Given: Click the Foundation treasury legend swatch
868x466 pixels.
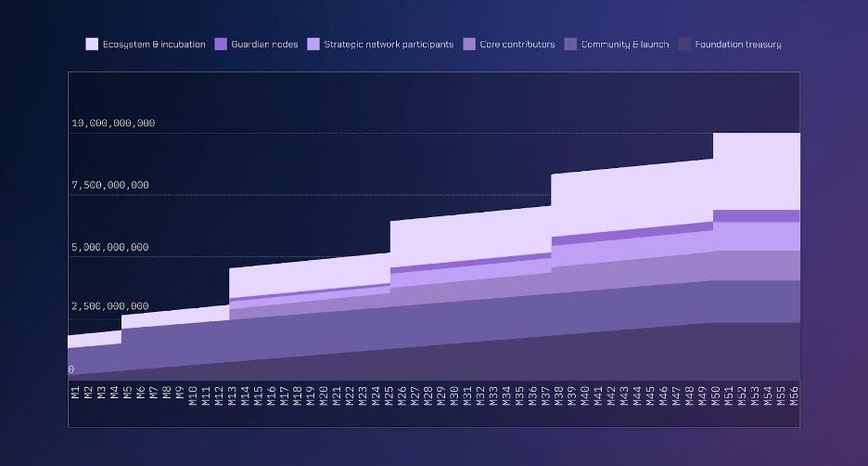Looking at the screenshot, I should tap(684, 45).
